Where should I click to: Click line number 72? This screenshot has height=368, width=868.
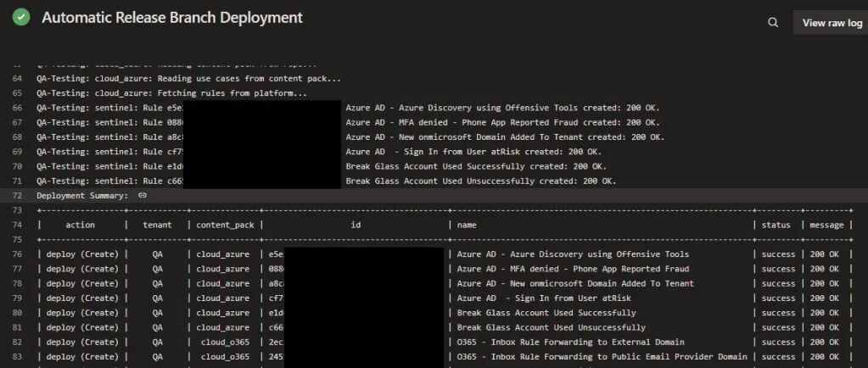[17, 195]
